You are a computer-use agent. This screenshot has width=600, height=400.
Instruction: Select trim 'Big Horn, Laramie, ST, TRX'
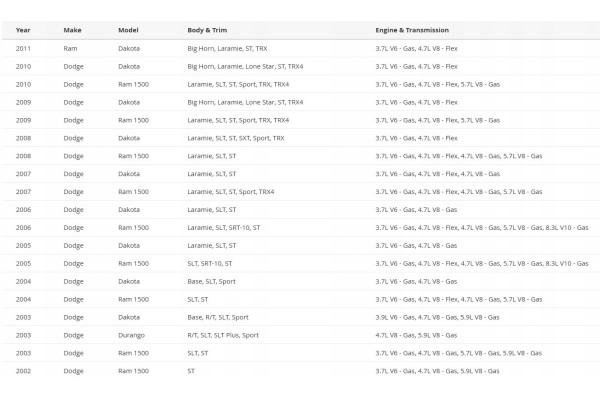[x=227, y=48]
